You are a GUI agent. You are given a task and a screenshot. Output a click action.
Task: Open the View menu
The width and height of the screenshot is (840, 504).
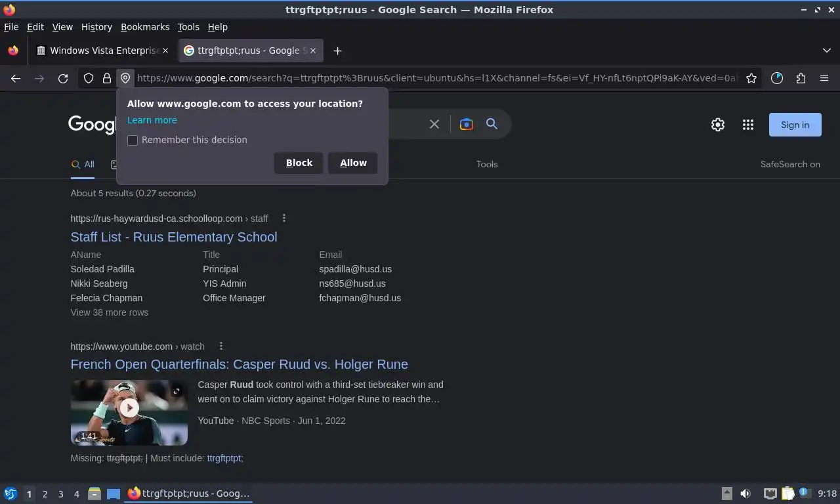(x=62, y=27)
